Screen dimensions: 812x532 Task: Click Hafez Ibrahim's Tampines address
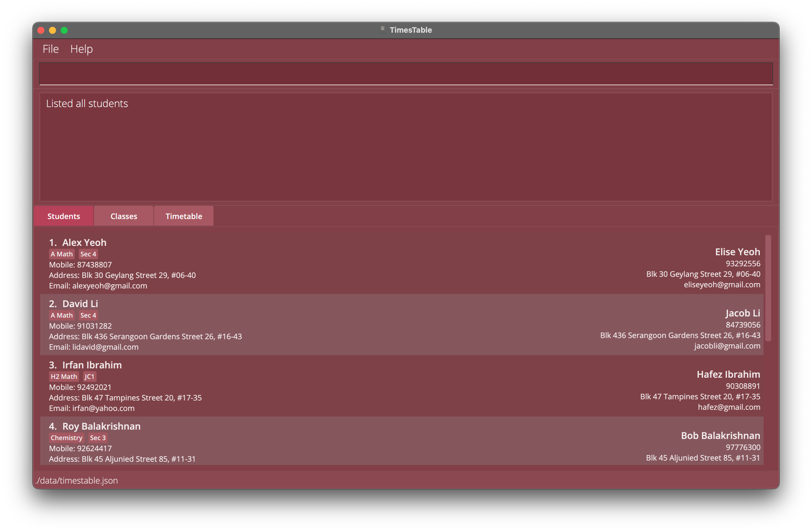pyautogui.click(x=700, y=397)
